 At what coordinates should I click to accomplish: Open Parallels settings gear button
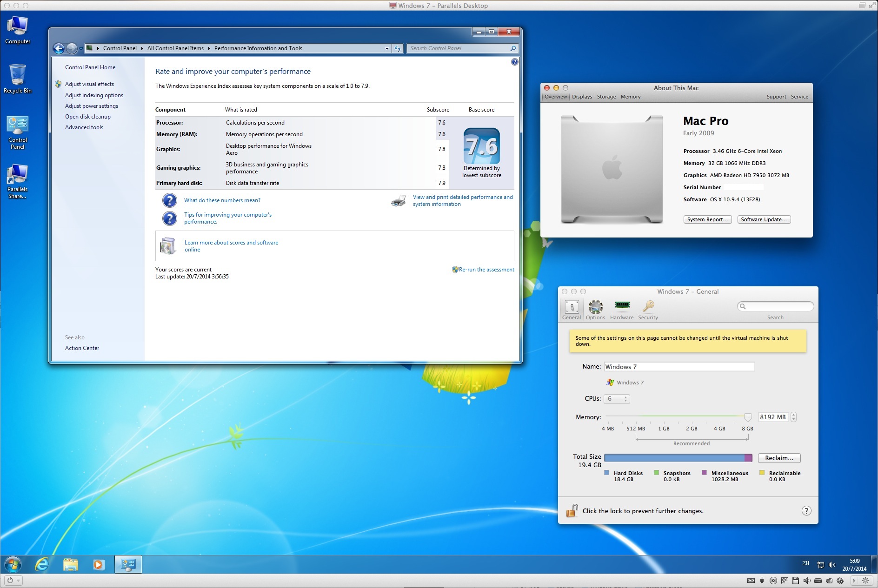click(865, 581)
